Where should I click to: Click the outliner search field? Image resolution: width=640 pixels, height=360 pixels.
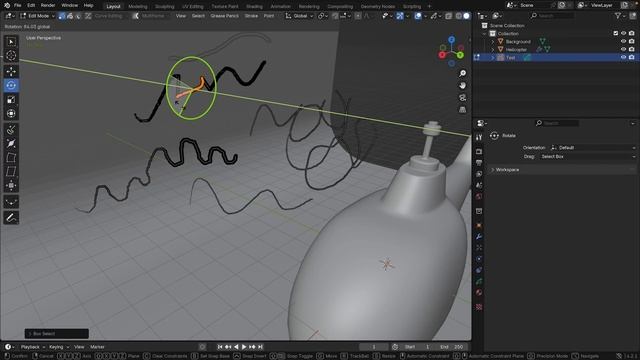pyautogui.click(x=552, y=16)
